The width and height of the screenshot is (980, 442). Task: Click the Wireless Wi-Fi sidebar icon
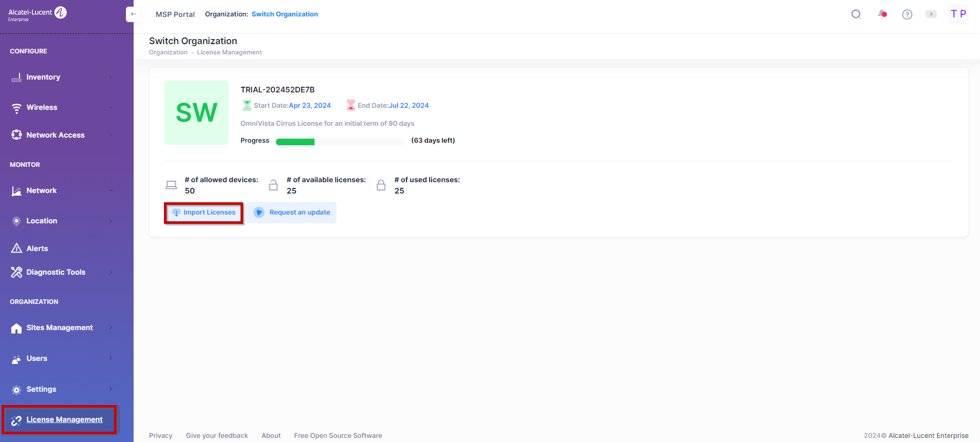(16, 108)
